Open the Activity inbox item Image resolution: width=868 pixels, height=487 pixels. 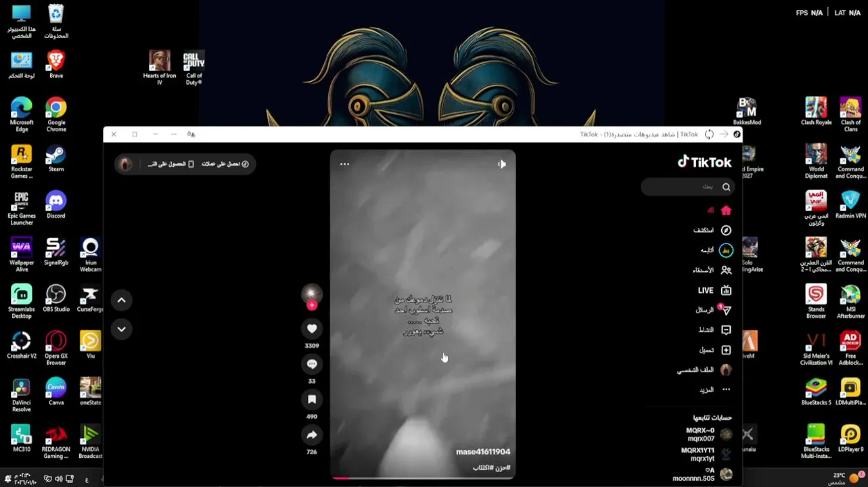pyautogui.click(x=714, y=330)
